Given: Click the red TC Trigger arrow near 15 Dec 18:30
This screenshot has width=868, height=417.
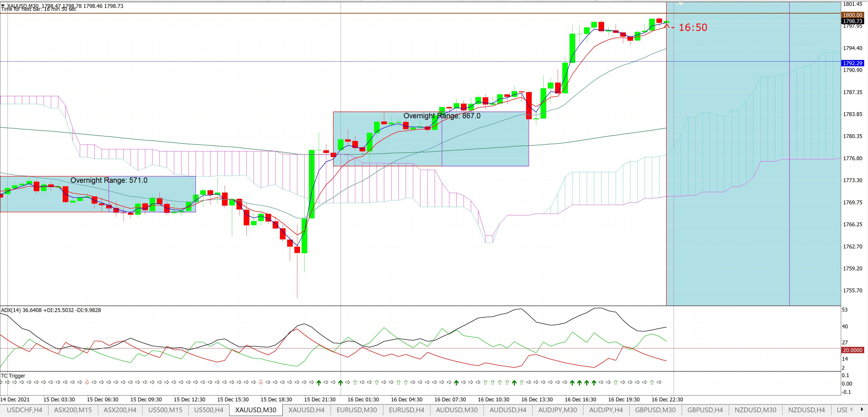Looking at the screenshot, I should click(261, 382).
